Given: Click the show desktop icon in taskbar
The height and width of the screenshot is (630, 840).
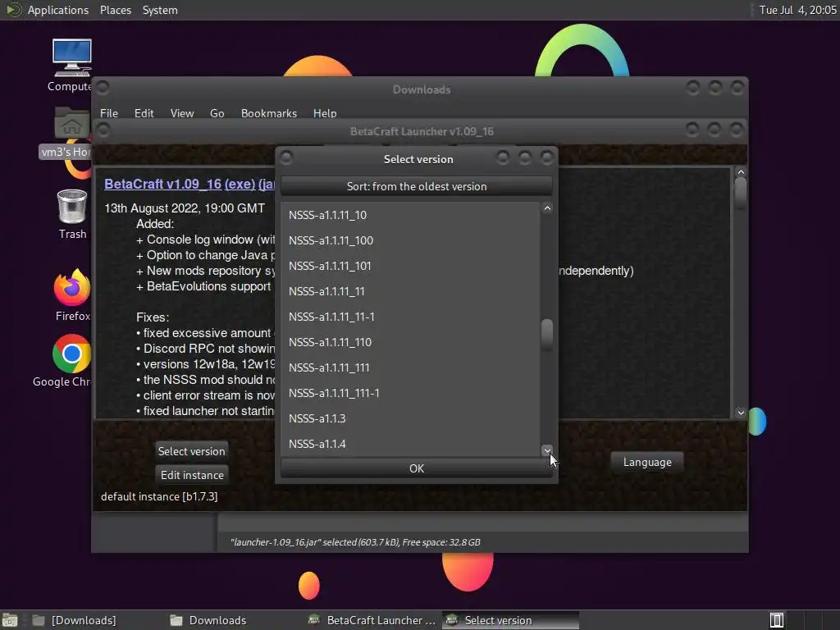Looking at the screenshot, I should coord(10,620).
